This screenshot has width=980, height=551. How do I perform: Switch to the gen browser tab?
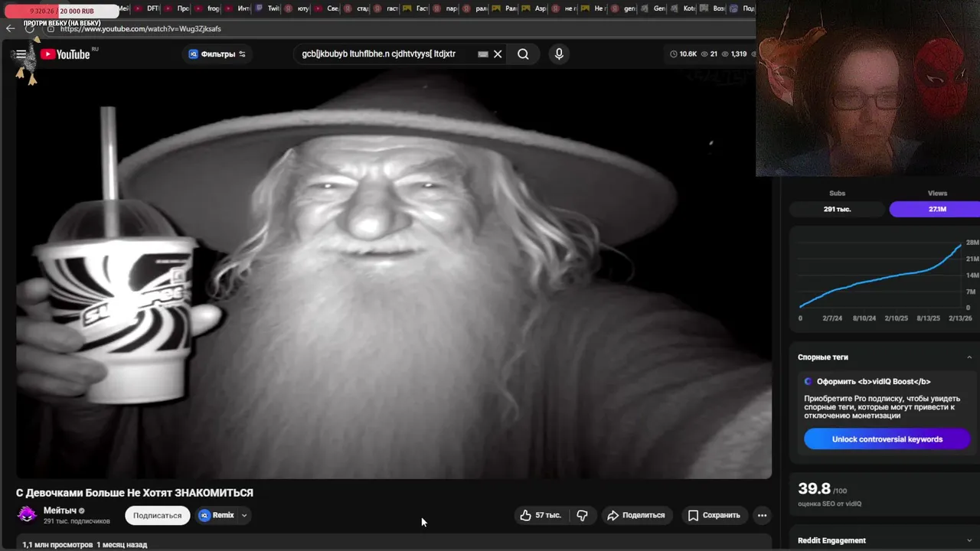625,8
